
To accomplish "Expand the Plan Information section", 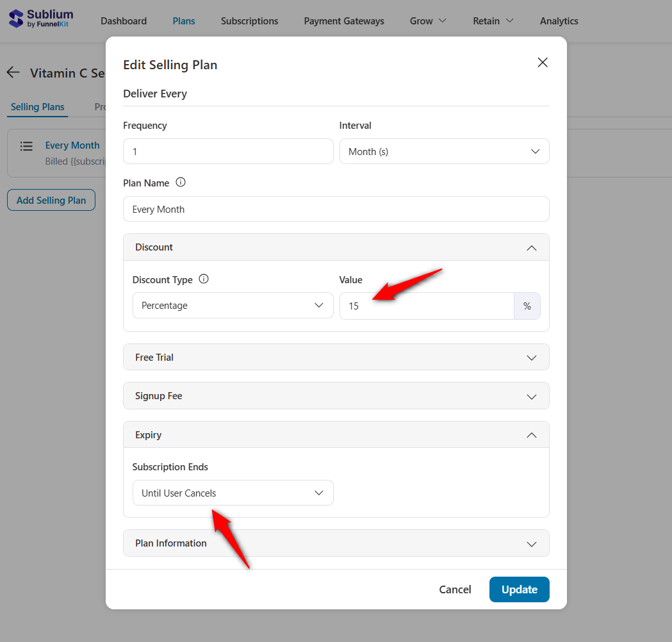I will click(x=531, y=543).
